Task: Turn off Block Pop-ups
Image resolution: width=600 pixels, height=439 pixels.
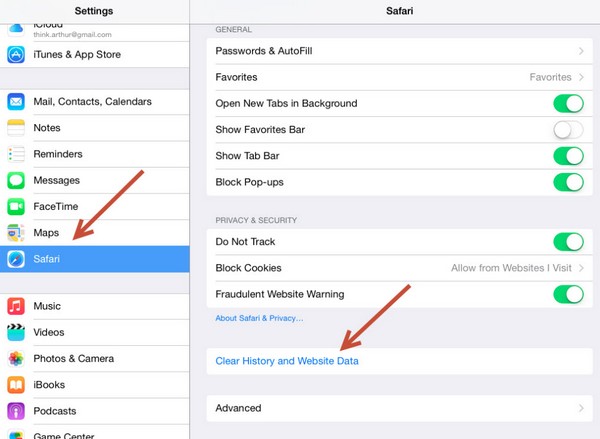Action: pos(568,182)
